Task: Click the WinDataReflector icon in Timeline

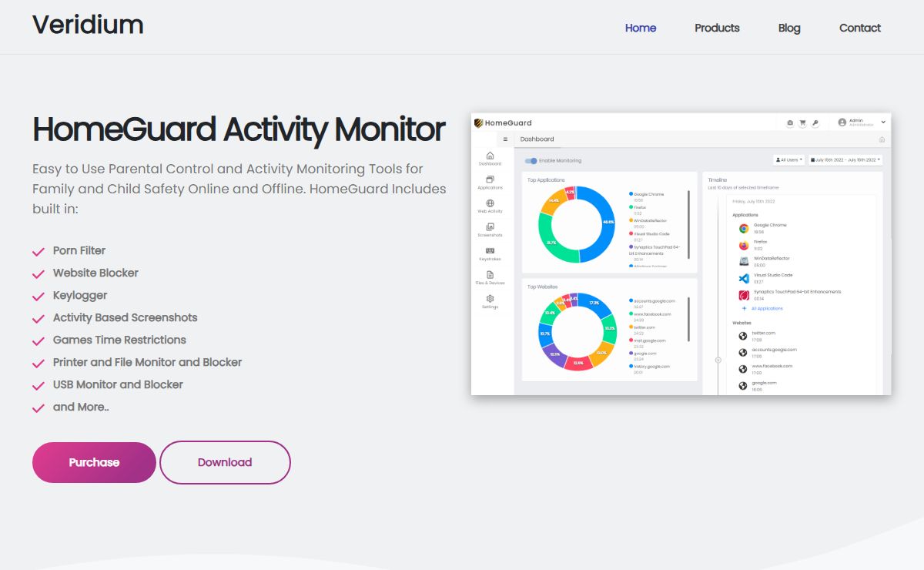Action: pyautogui.click(x=744, y=262)
